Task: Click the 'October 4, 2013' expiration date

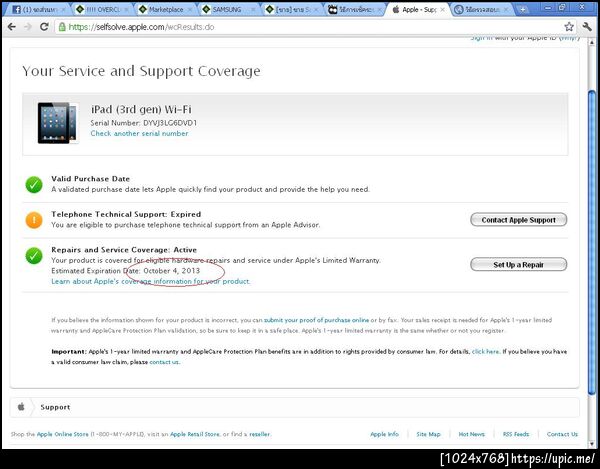Action: coord(171,270)
